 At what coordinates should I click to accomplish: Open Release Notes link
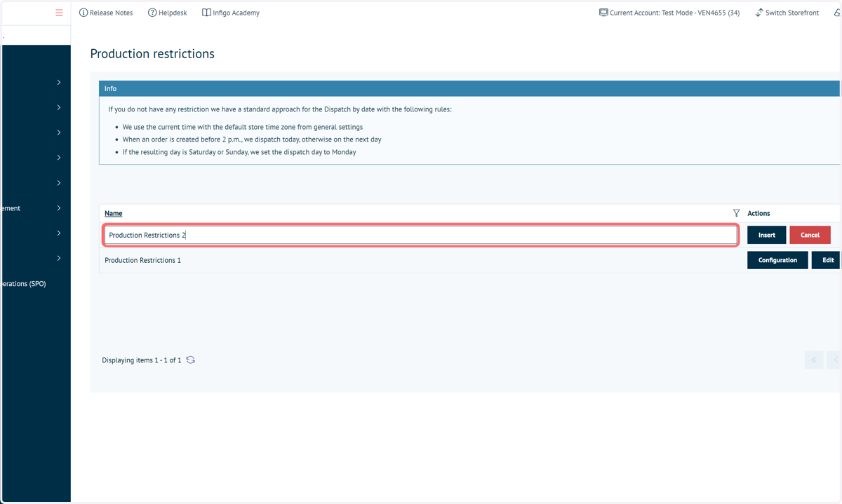[106, 13]
